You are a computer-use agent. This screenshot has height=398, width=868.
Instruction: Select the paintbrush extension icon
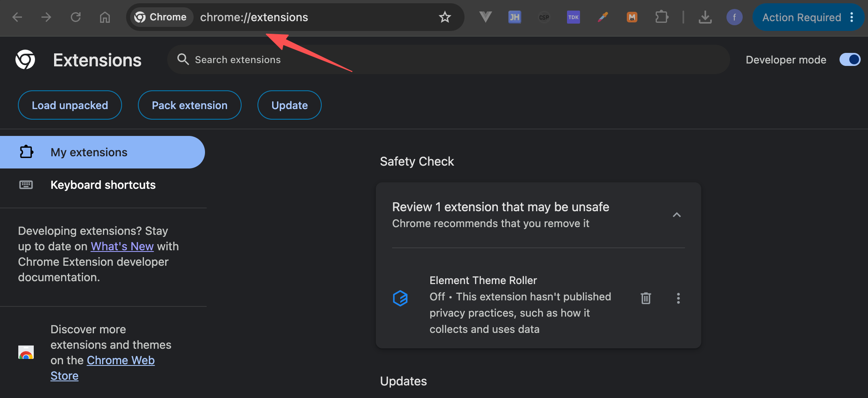point(603,17)
